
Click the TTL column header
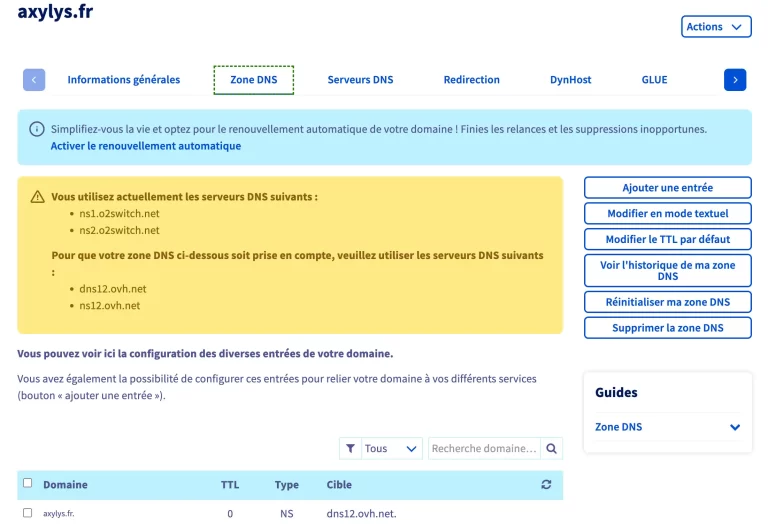[x=230, y=485]
